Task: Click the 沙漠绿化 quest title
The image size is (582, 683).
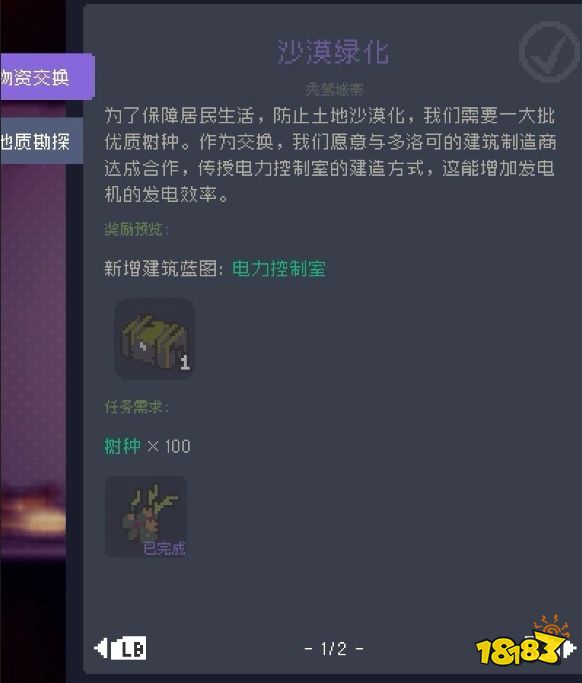Action: point(333,51)
